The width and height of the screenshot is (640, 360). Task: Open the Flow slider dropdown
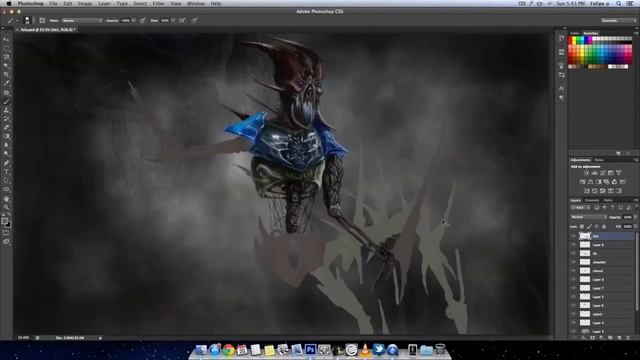173,20
